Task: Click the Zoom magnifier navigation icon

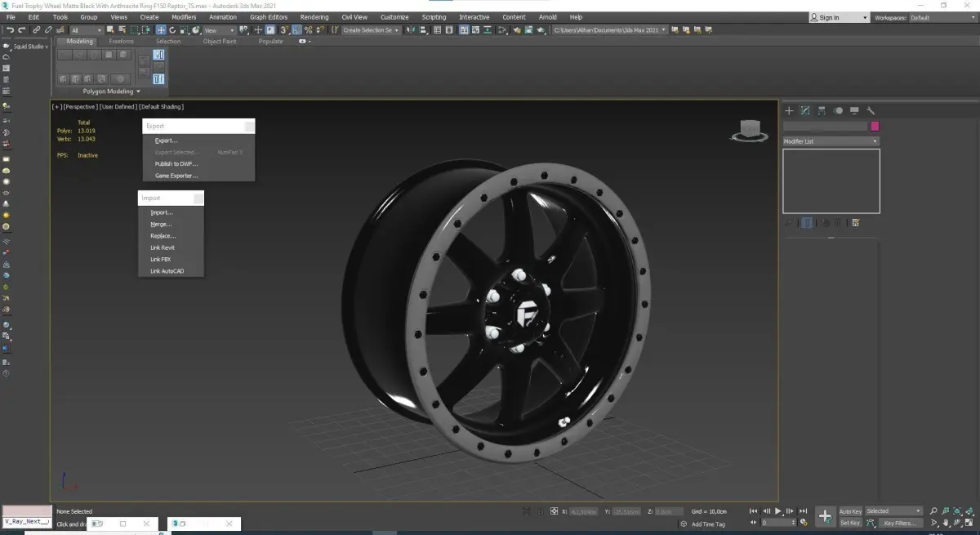Action: point(934,511)
